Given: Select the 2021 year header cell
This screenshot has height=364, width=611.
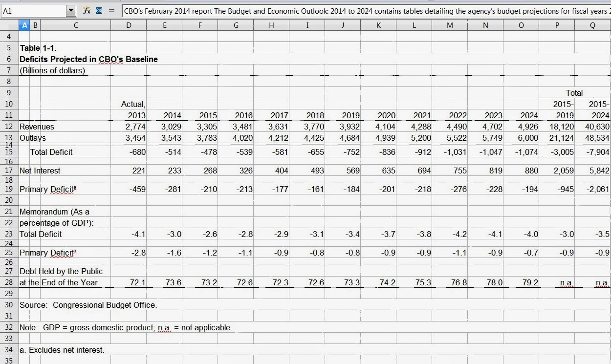Looking at the screenshot, I should [x=422, y=115].
